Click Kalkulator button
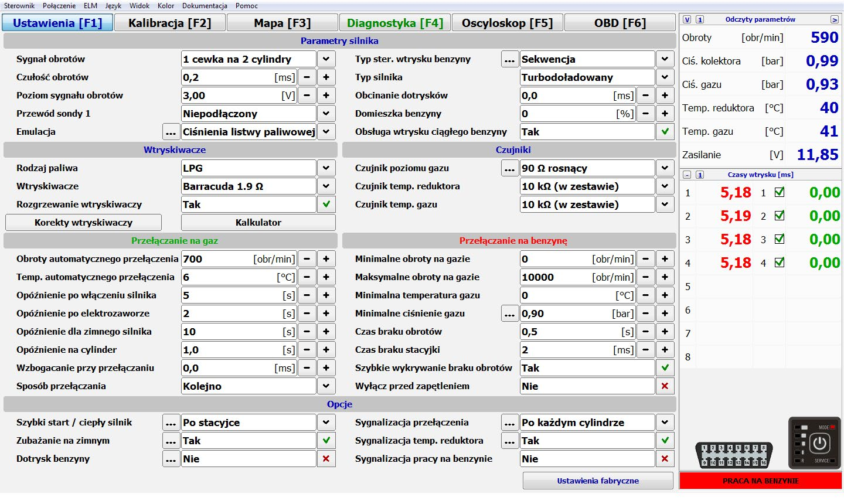The image size is (844, 504). (x=258, y=223)
